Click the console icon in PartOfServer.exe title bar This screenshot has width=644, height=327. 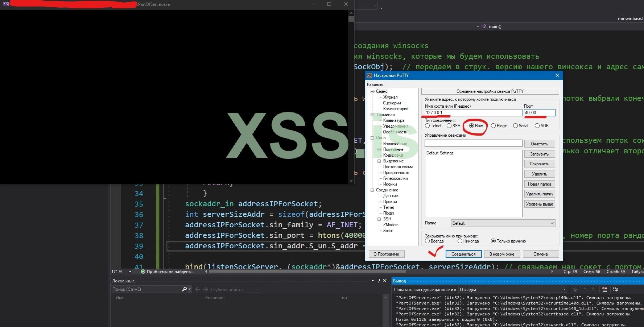pos(6,4)
